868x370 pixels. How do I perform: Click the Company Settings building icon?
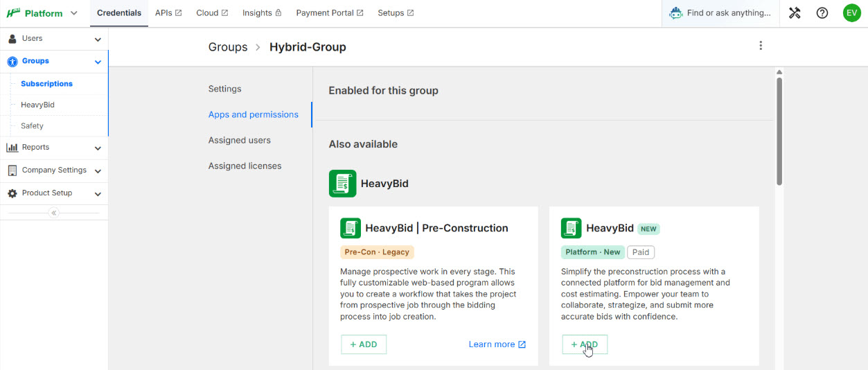(x=12, y=170)
